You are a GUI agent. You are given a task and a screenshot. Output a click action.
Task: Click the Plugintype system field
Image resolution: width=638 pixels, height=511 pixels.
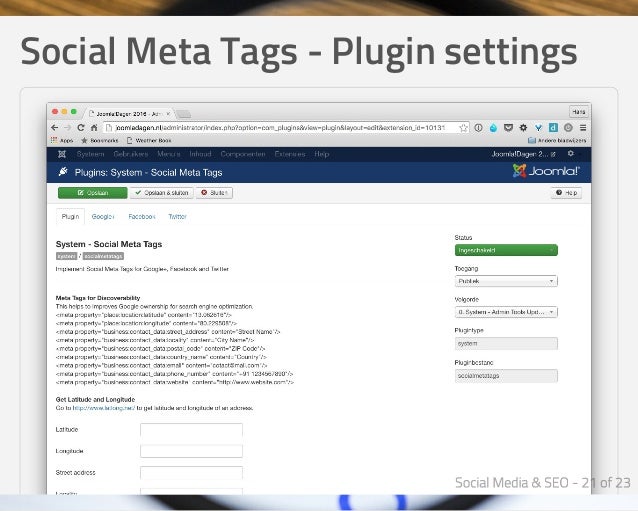[506, 343]
